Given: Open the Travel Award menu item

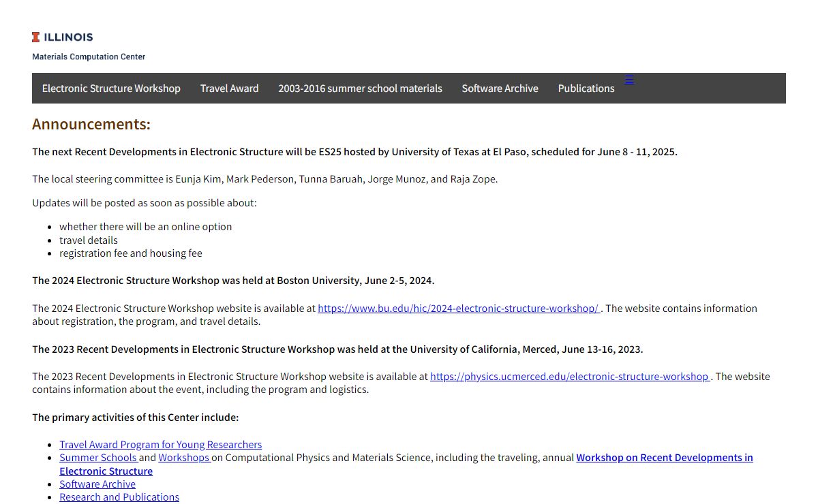Looking at the screenshot, I should (230, 89).
